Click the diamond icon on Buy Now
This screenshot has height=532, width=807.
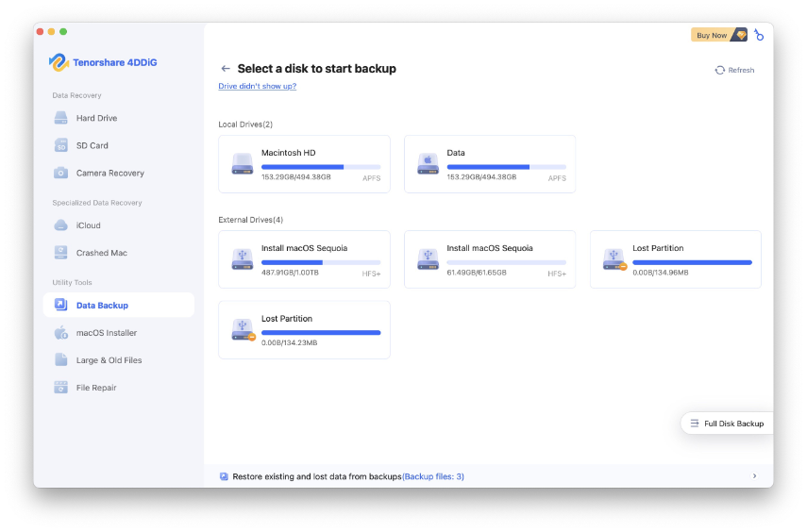click(741, 35)
